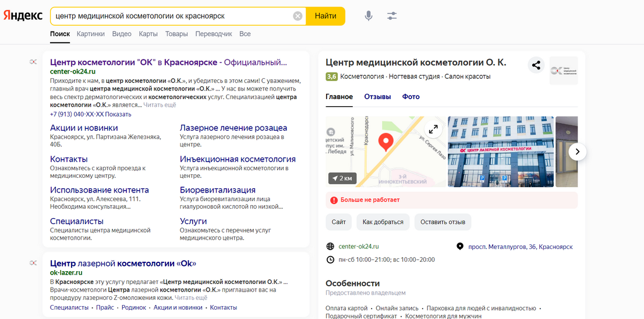Screen dimensions: 644x319
Task: Open the green center-ok24.ru URL under title
Action: [73, 71]
